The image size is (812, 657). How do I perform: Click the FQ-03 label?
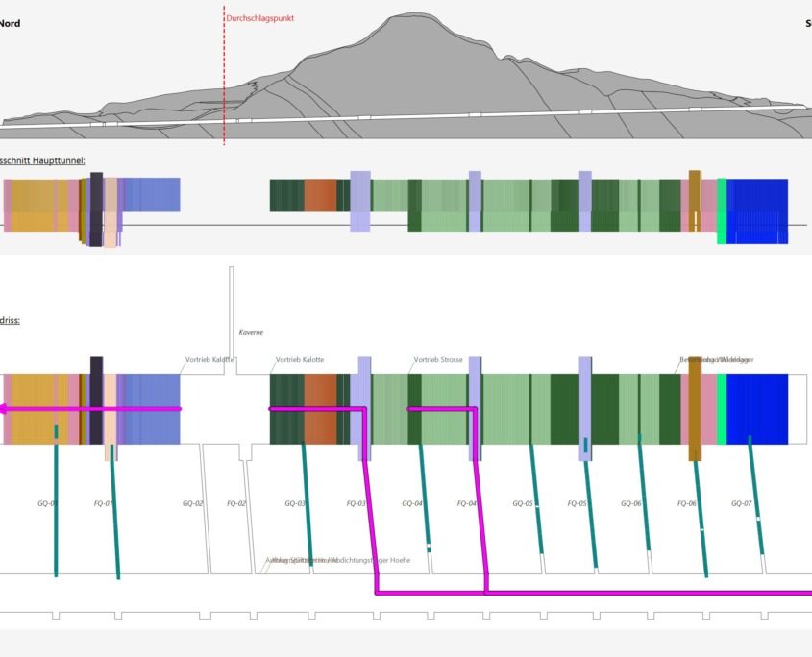(x=356, y=503)
